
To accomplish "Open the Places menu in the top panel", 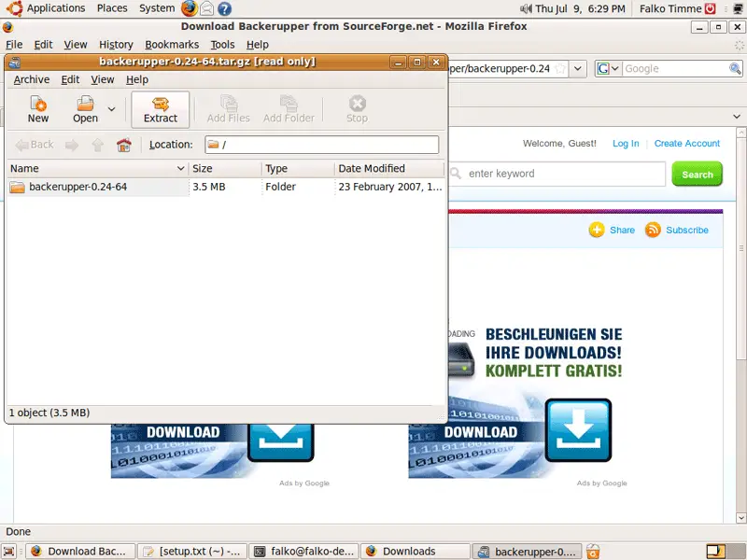I will (x=112, y=8).
